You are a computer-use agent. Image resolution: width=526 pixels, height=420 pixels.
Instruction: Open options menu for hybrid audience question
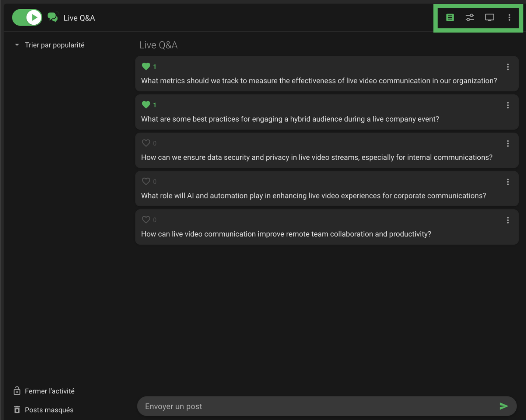pos(508,105)
